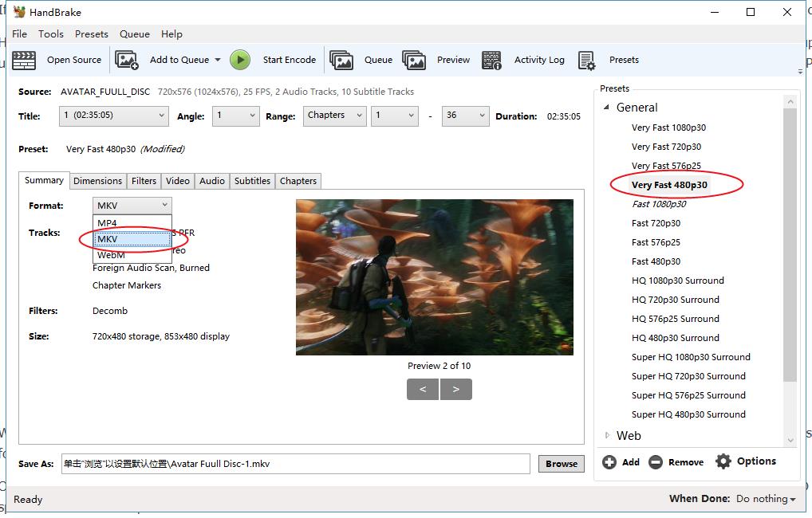
Task: Expand the Web presets group
Action: [608, 436]
